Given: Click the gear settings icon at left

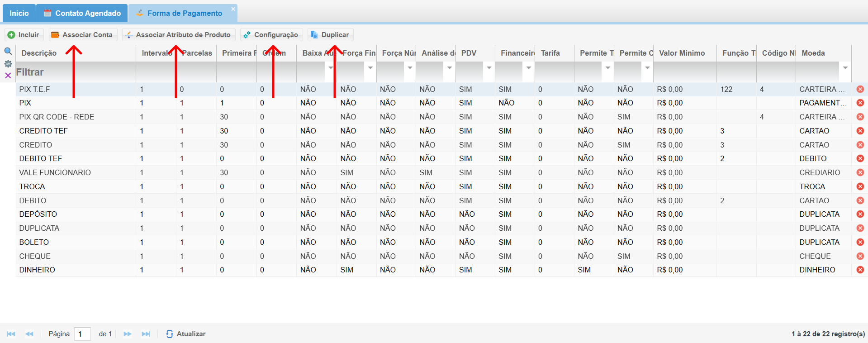Looking at the screenshot, I should pos(8,64).
